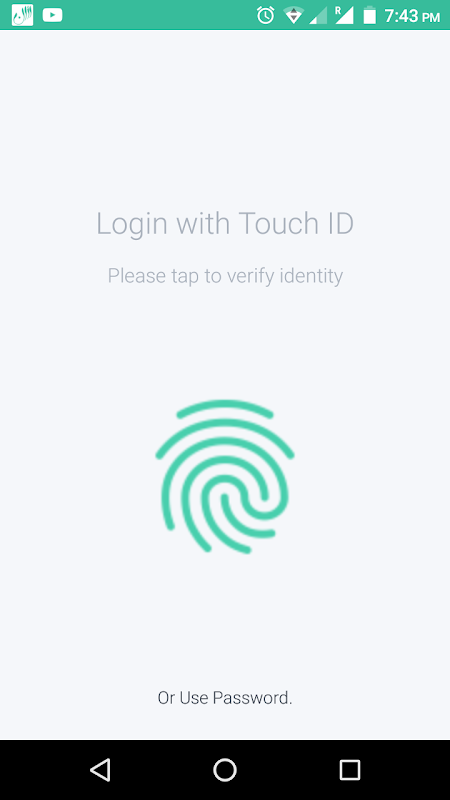Screen dimensions: 450x800
Task: Tap the alarm clock status icon
Action: point(265,15)
